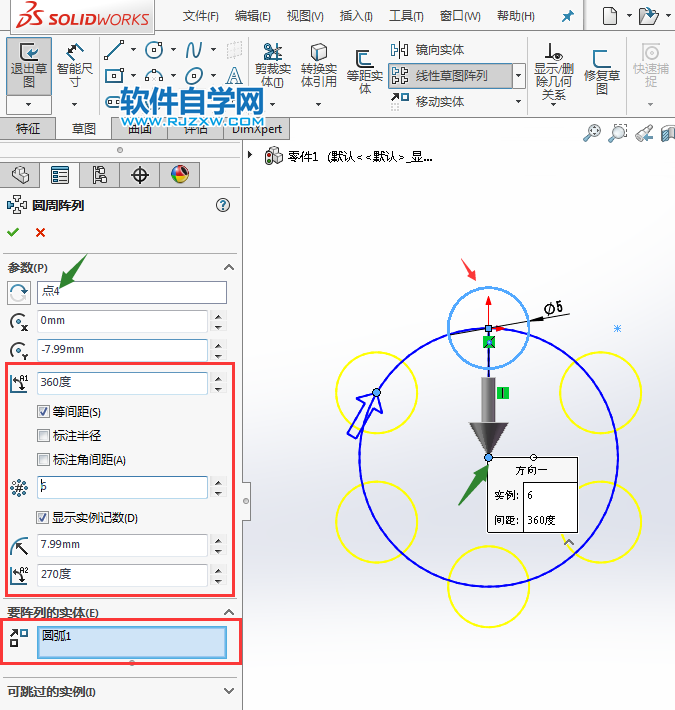This screenshot has height=710, width=675.
Task: Click Move Entities (移动实体)
Action: (x=428, y=101)
